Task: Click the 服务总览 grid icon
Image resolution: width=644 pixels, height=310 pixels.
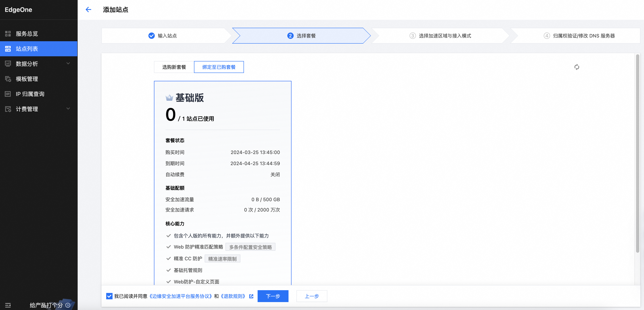Action: pos(8,33)
